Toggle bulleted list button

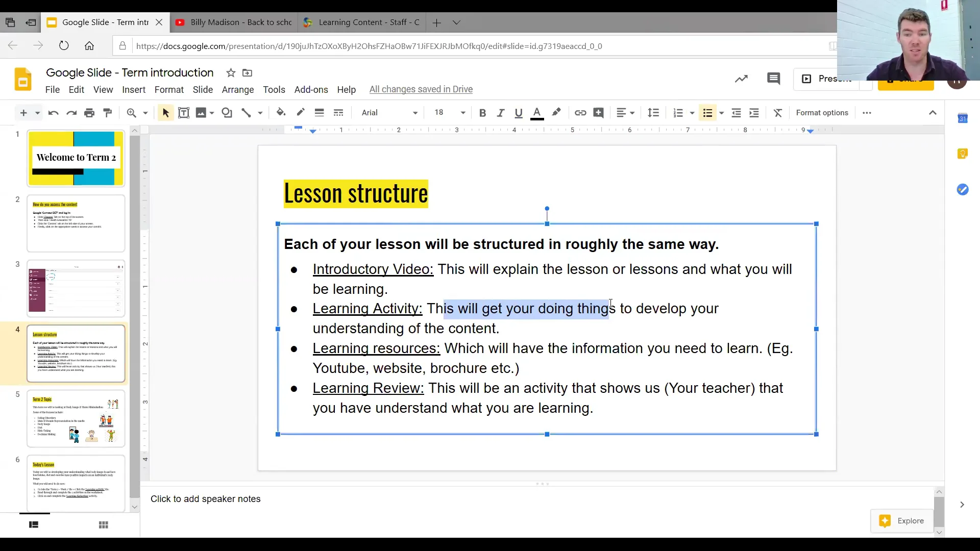click(707, 113)
